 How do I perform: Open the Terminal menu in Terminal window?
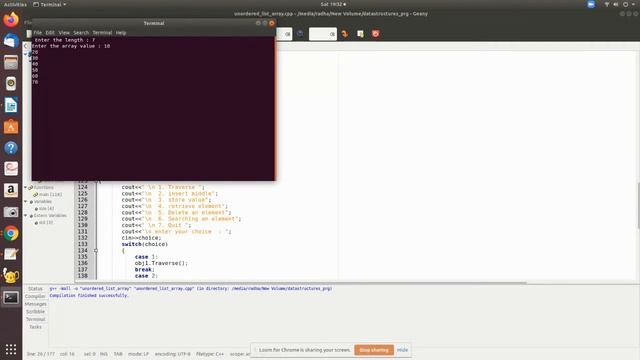pos(102,33)
